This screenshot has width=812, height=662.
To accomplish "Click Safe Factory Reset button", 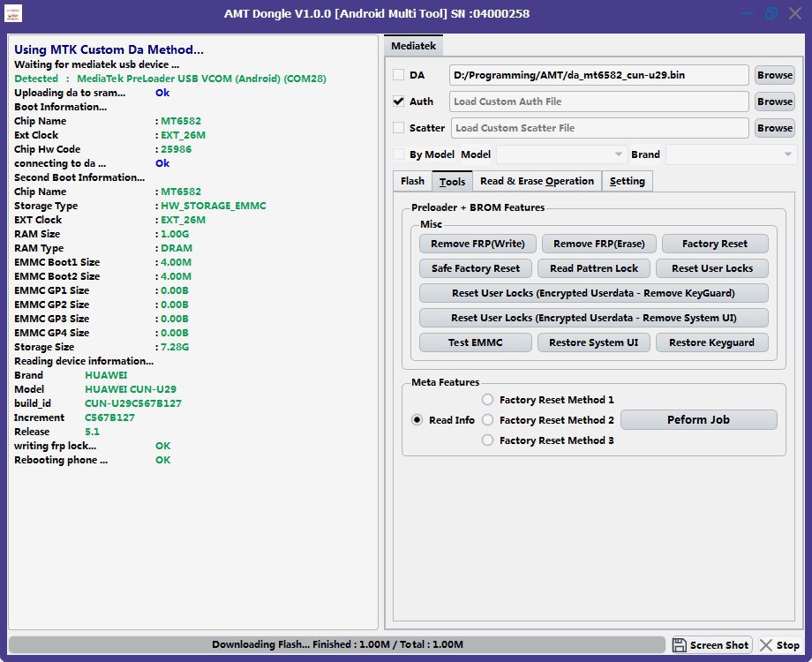I will click(476, 268).
